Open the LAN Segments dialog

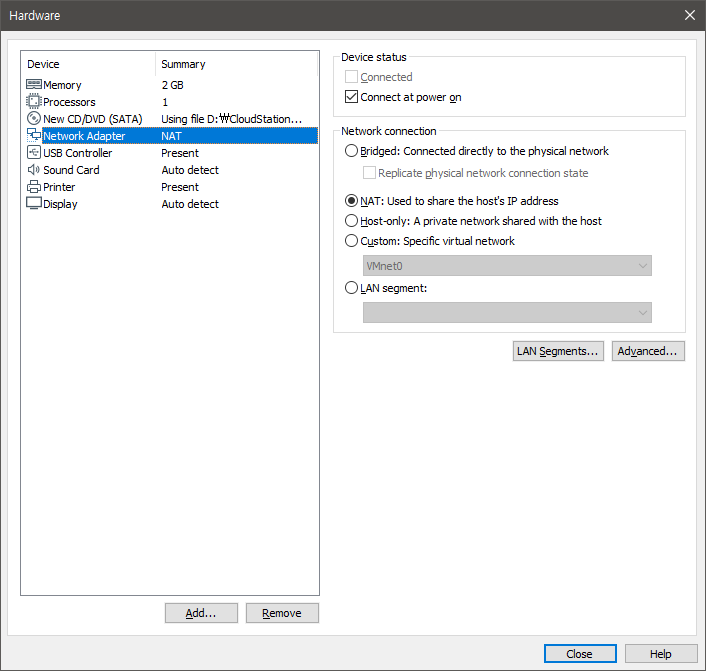coord(558,351)
